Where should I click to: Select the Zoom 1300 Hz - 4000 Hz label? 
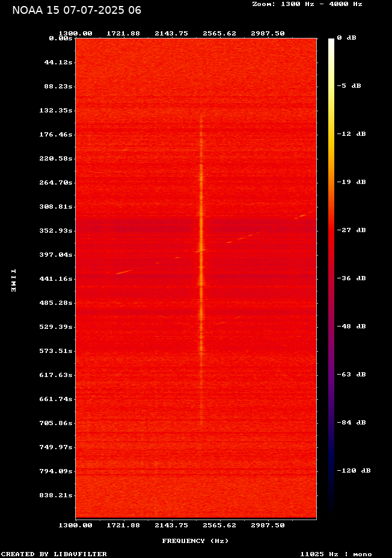tap(307, 4)
